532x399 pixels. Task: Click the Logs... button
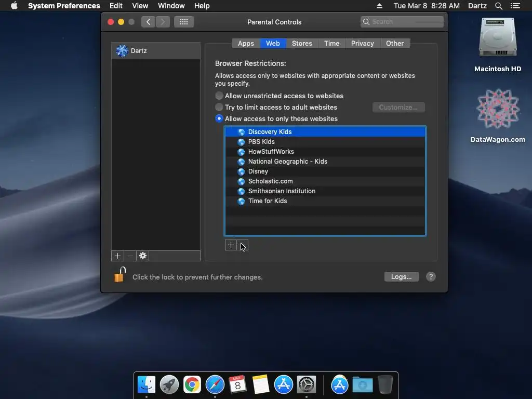(402, 277)
